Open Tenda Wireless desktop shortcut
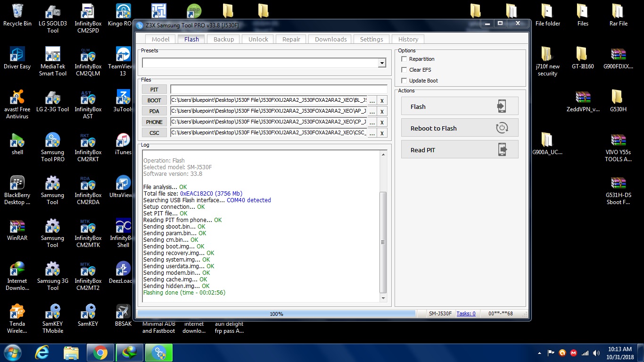The image size is (644, 362). 17,319
